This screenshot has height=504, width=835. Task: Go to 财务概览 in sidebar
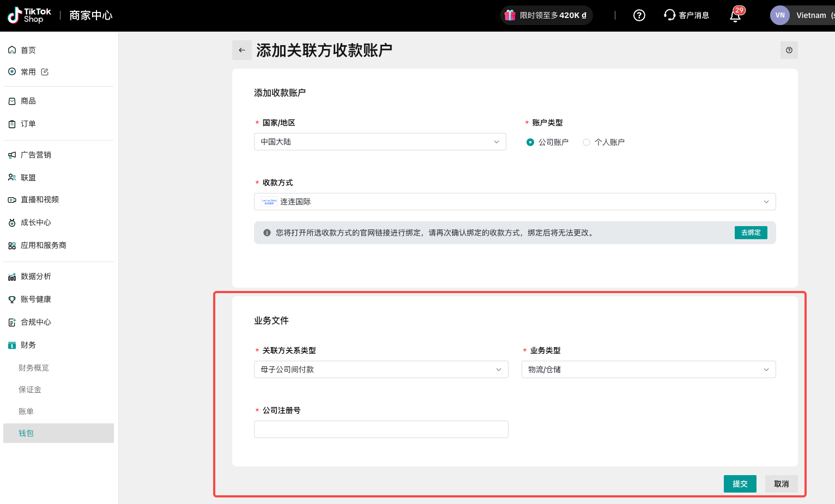tap(34, 368)
